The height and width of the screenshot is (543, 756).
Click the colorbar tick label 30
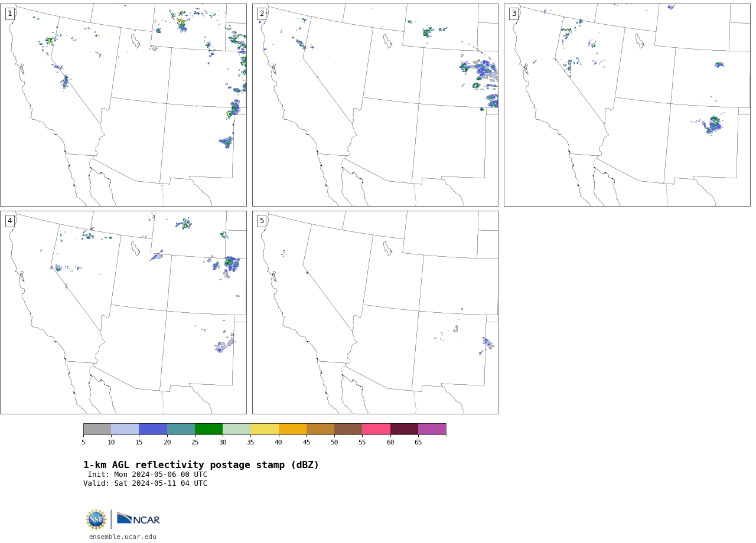click(223, 442)
